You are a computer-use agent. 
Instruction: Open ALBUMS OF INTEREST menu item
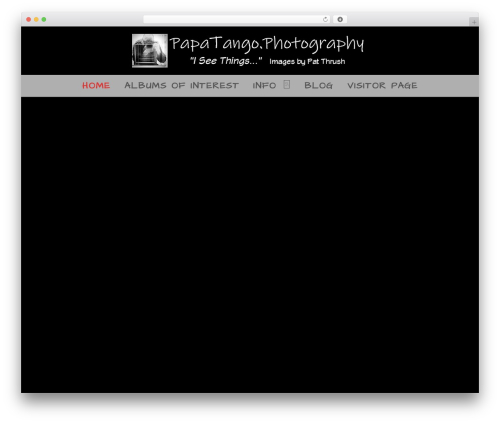tap(181, 86)
